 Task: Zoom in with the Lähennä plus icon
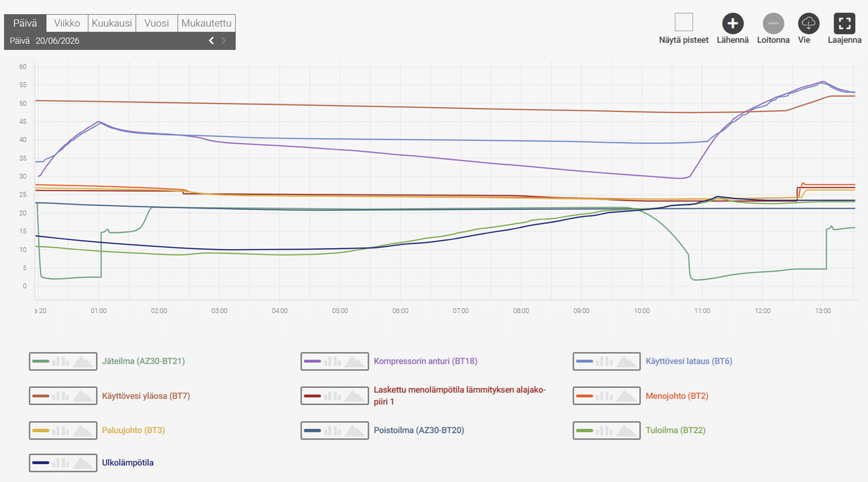[733, 23]
